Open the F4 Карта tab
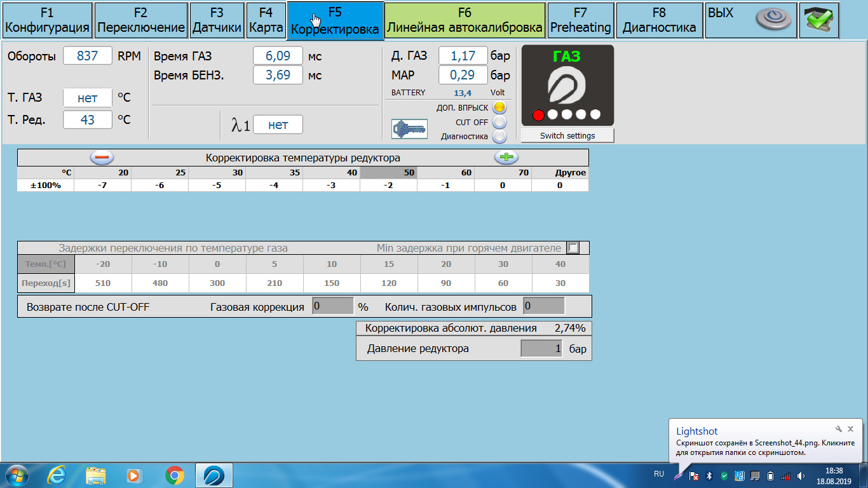Screen dimensions: 868x488 pyautogui.click(x=266, y=20)
